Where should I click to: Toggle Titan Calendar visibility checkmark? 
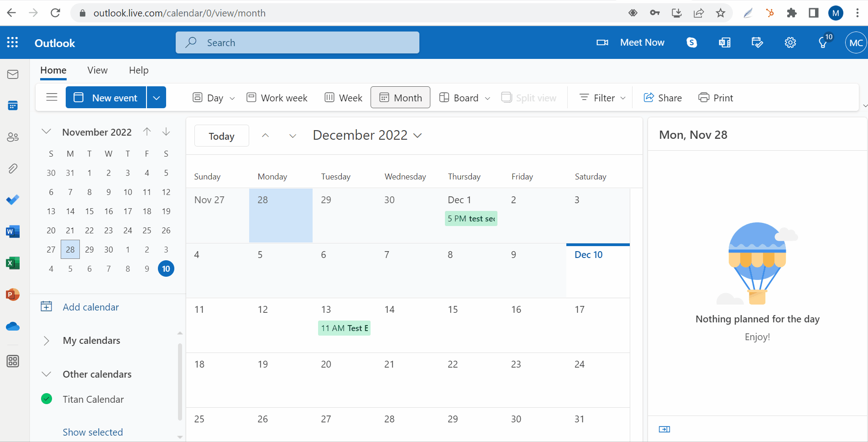(47, 399)
